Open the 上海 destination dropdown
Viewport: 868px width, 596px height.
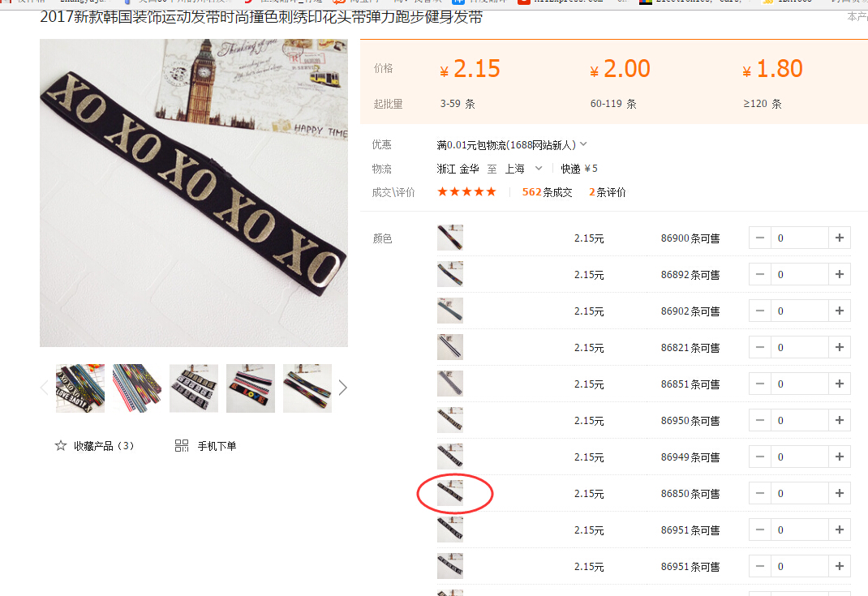click(x=538, y=169)
